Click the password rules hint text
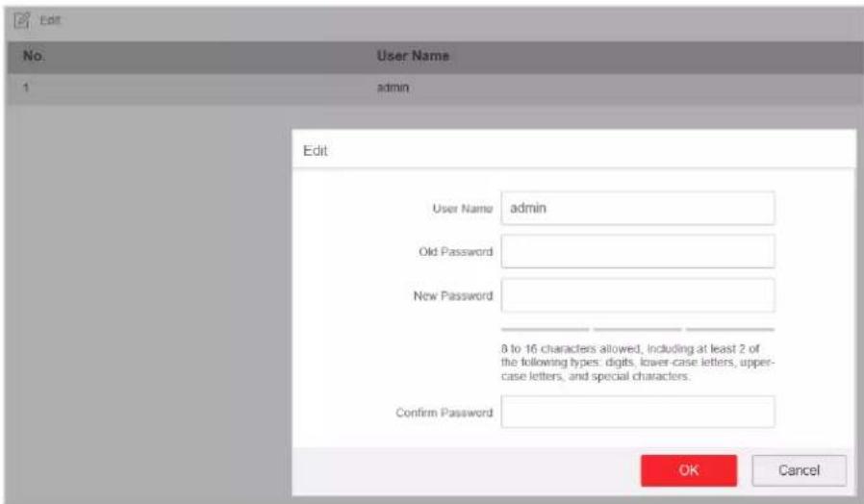 point(638,363)
